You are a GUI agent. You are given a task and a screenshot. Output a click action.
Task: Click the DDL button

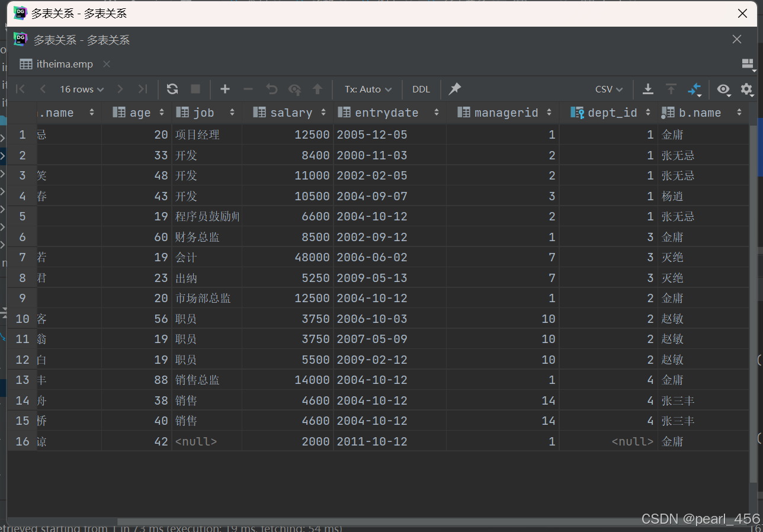click(x=421, y=89)
